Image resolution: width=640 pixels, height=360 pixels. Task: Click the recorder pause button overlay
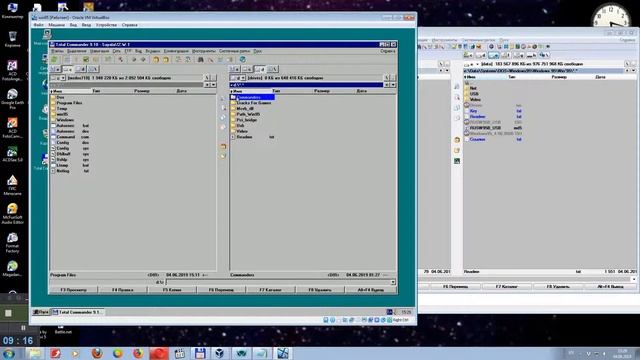[x=23, y=327]
